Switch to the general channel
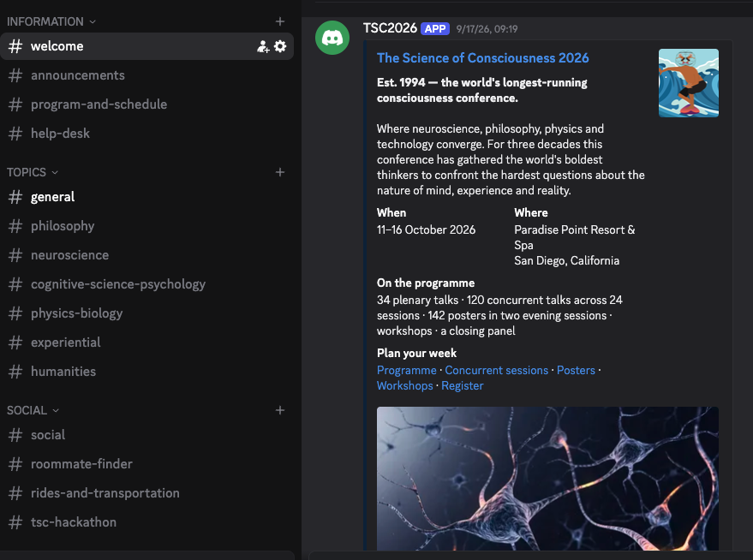The width and height of the screenshot is (753, 560). click(x=147, y=197)
